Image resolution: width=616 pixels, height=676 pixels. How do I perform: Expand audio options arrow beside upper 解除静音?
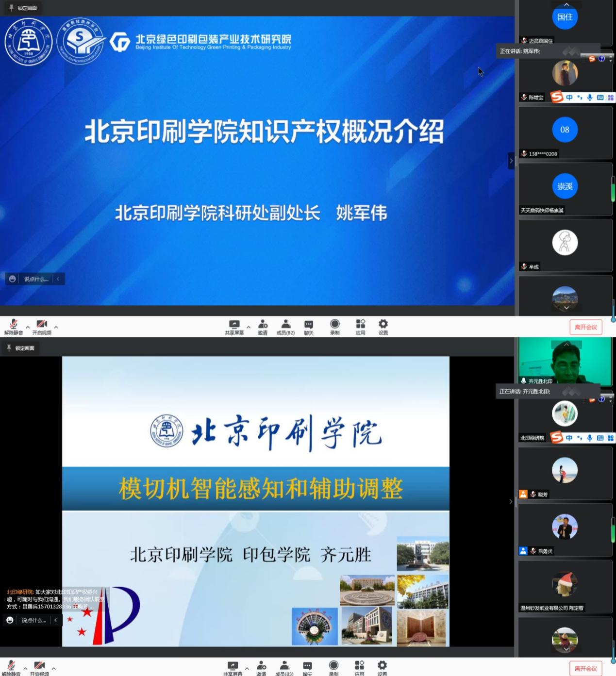(28, 327)
